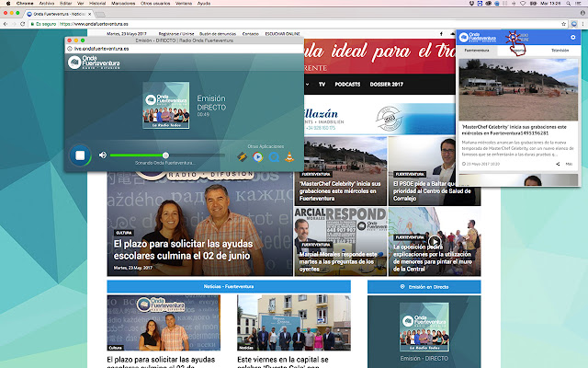
Task: Mute the player using the speaker icon
Action: coord(103,155)
